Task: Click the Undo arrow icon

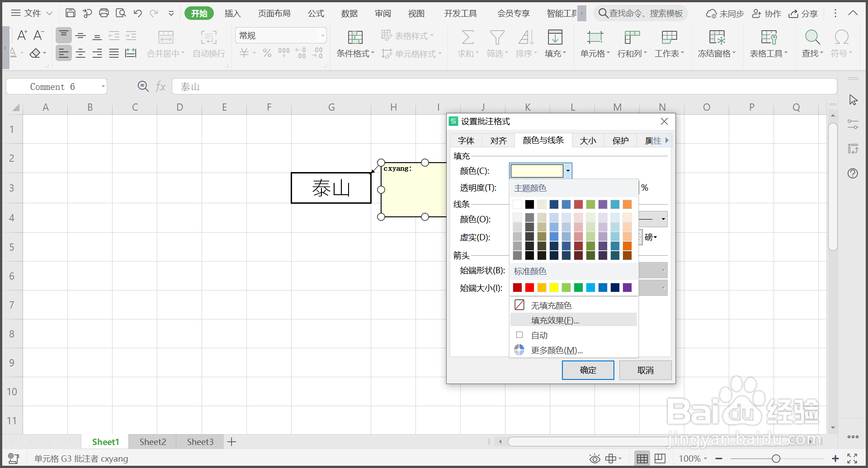Action: coord(138,13)
